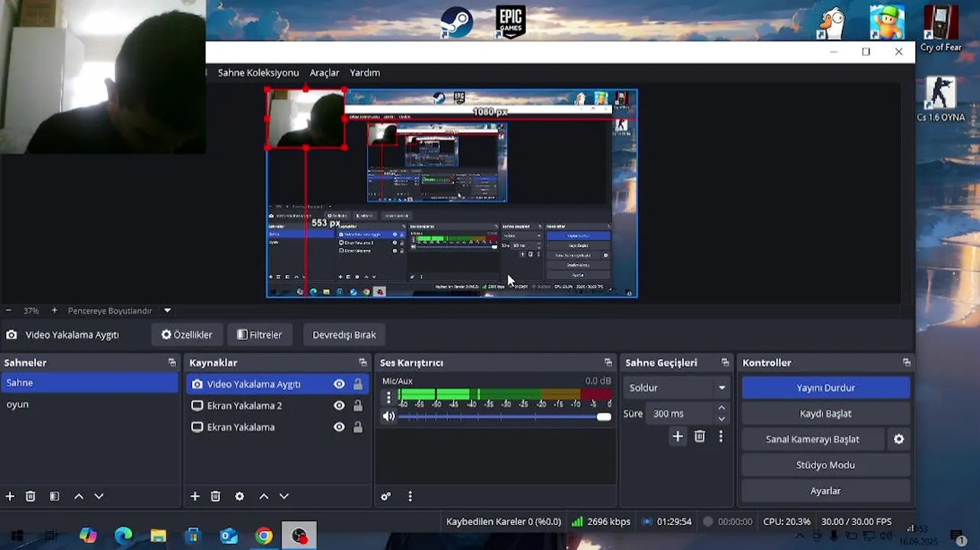Move scene down with Sahneler down arrow

click(x=98, y=497)
